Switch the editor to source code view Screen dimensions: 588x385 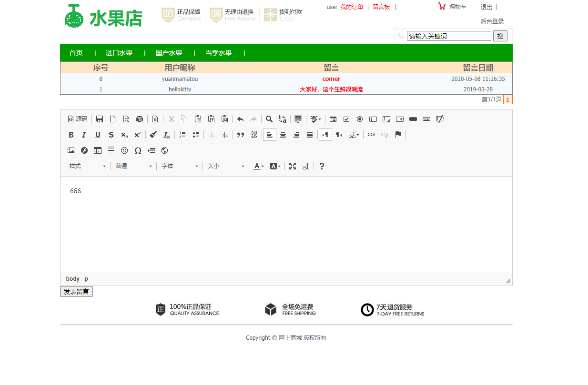(78, 119)
